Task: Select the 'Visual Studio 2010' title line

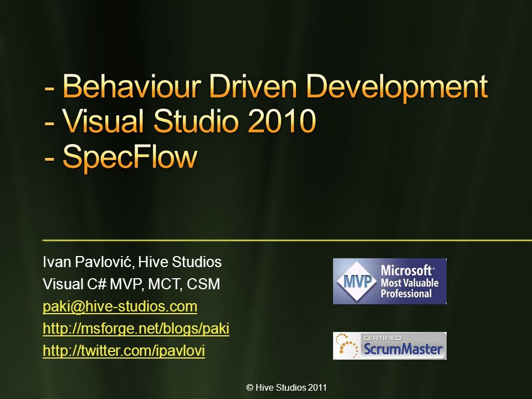Action: point(180,121)
